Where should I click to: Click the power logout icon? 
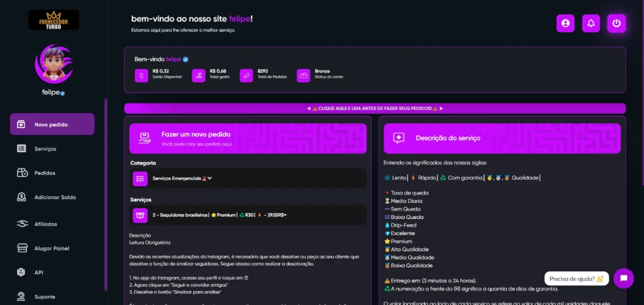point(616,23)
